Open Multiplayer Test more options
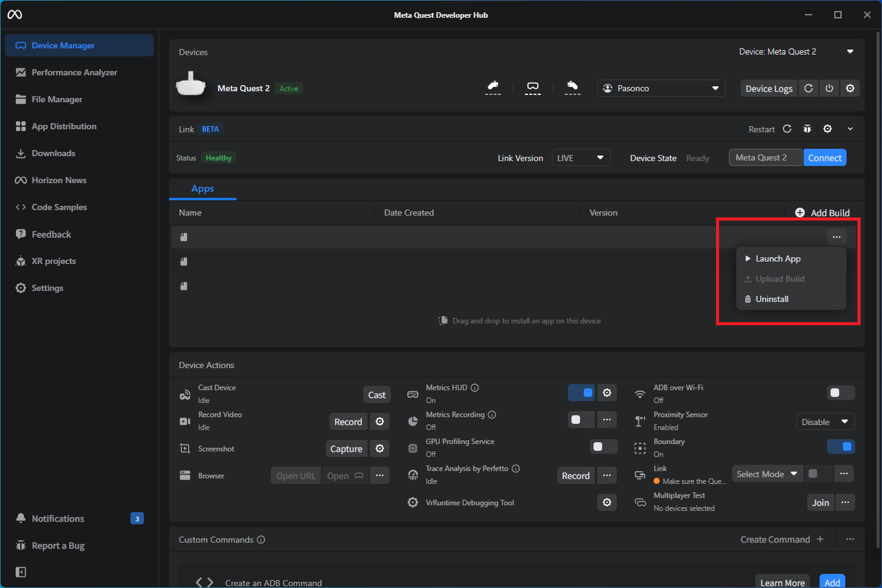This screenshot has height=588, width=882. (x=845, y=502)
